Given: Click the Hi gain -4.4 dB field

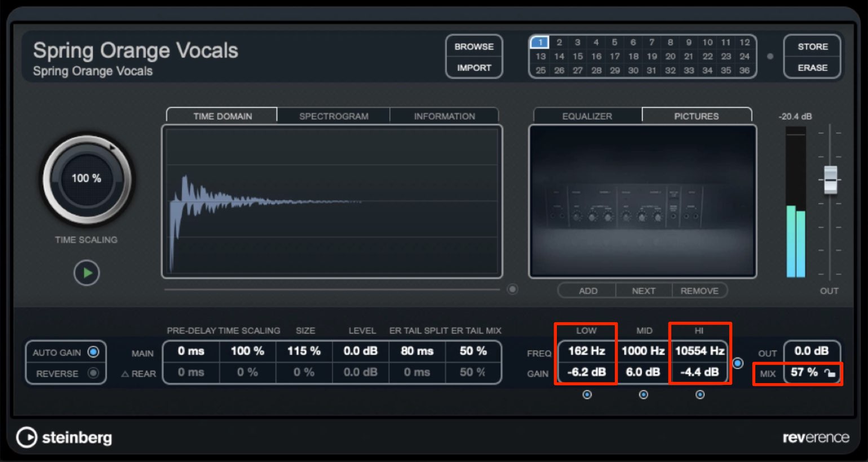Looking at the screenshot, I should (x=699, y=372).
